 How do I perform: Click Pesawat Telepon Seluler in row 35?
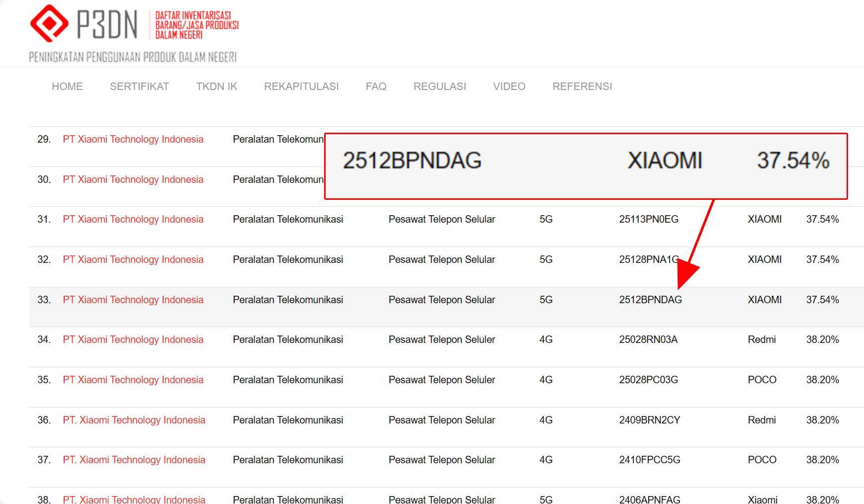442,380
